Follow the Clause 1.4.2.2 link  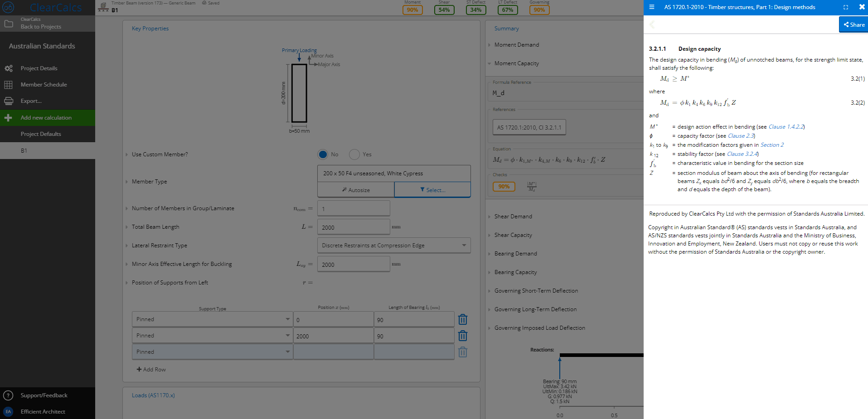point(786,127)
